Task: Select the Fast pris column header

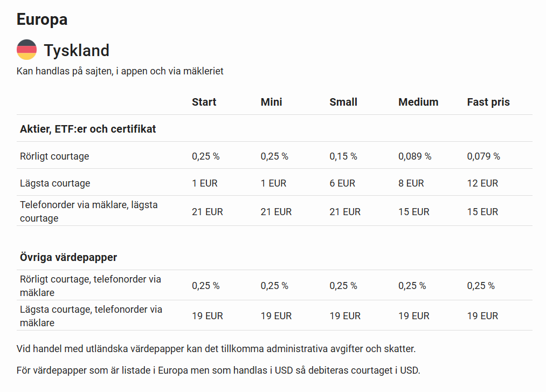Action: [x=488, y=102]
